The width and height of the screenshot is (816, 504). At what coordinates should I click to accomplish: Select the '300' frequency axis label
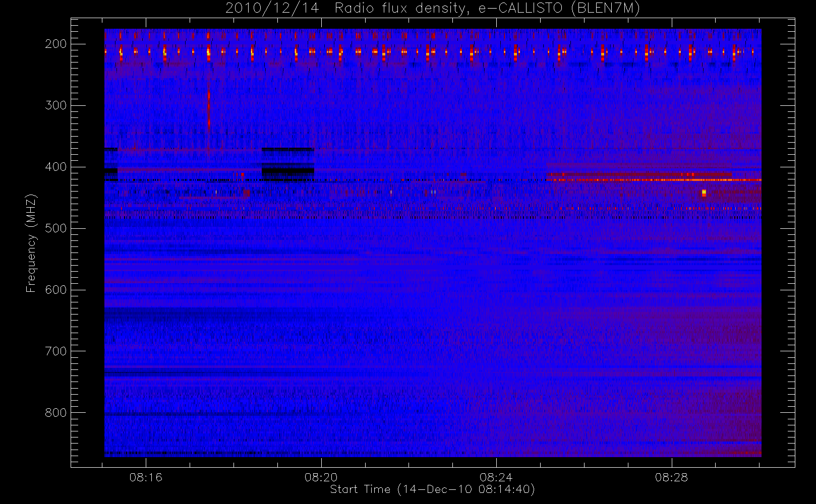pos(55,105)
